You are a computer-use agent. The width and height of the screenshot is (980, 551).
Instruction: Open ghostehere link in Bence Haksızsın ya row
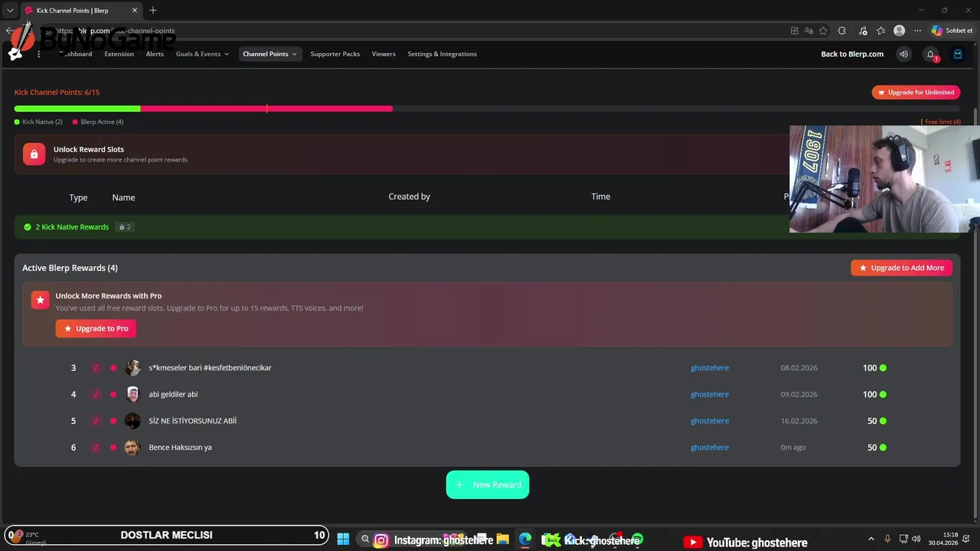[710, 448]
